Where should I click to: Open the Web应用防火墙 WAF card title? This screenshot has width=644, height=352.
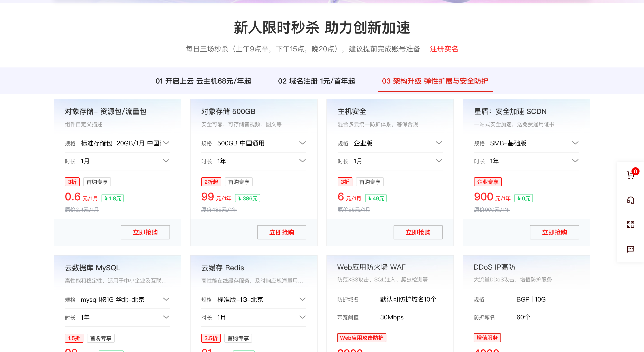(371, 267)
